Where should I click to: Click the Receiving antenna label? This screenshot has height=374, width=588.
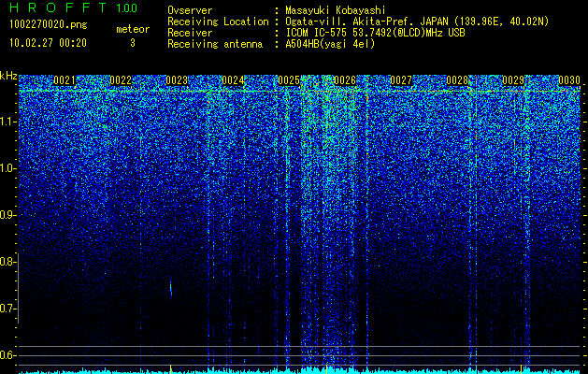click(x=215, y=44)
